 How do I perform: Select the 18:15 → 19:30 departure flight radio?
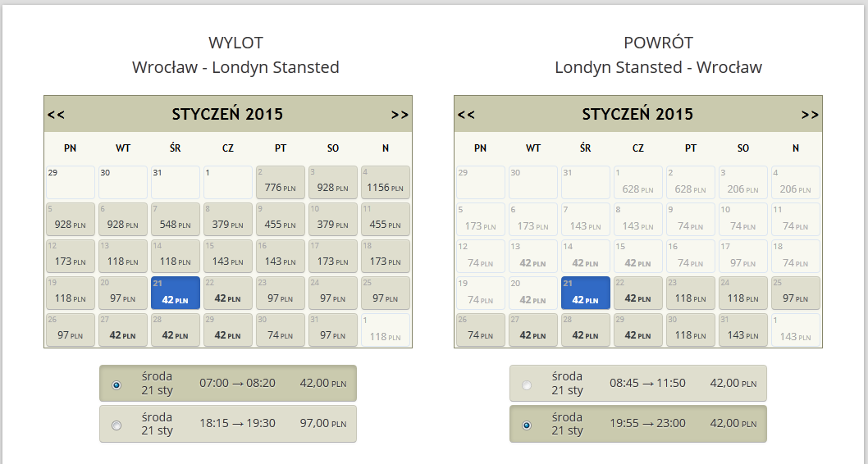point(116,425)
